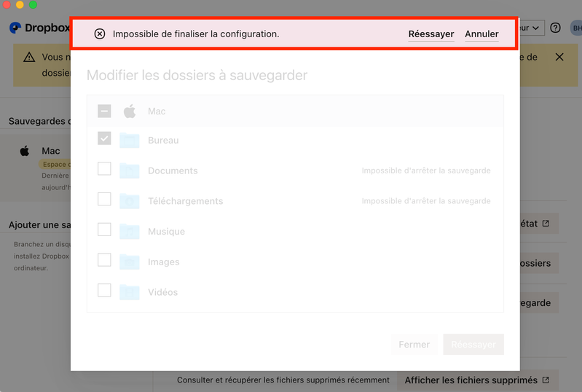Click the Téléchargements folder icon
This screenshot has width=582, height=392.
coord(130,201)
